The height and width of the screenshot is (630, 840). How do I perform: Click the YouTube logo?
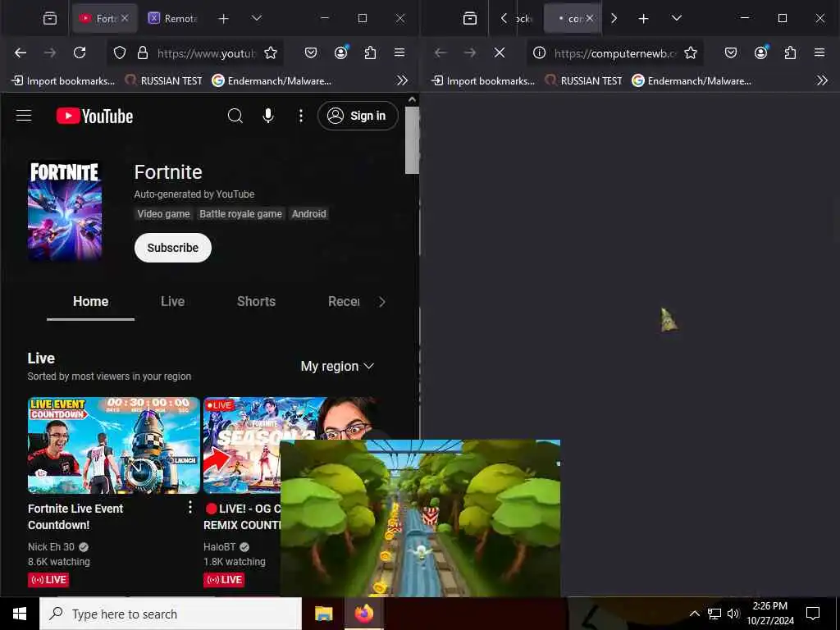(x=95, y=116)
